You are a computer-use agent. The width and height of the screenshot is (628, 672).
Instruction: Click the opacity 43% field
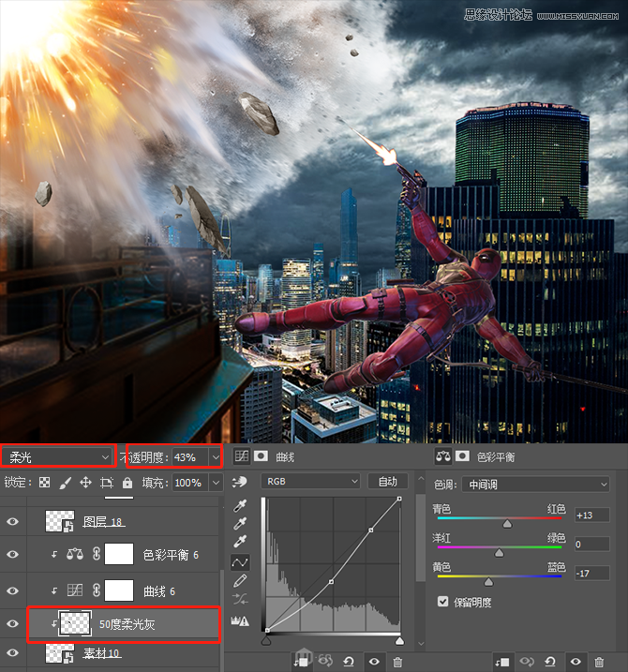pos(191,456)
